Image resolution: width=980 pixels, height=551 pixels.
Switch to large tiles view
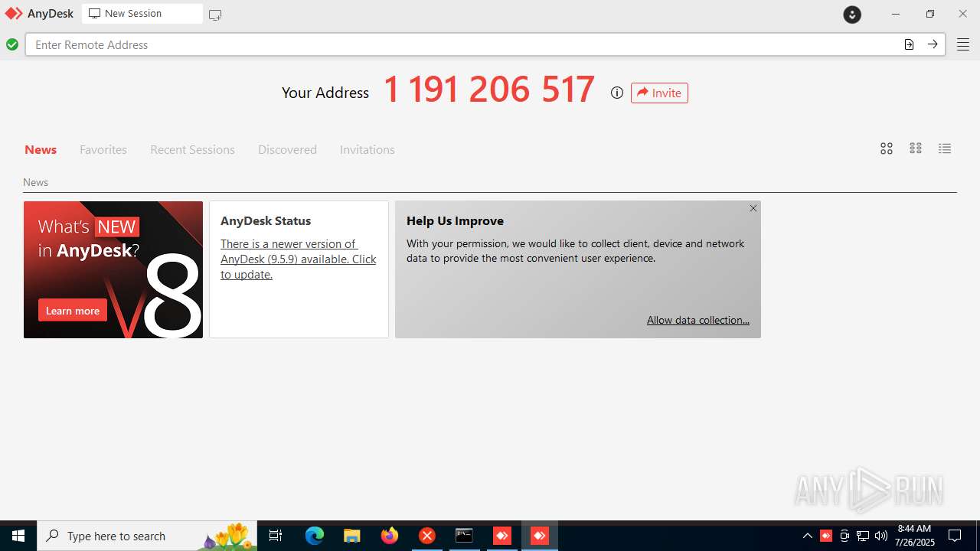(887, 148)
